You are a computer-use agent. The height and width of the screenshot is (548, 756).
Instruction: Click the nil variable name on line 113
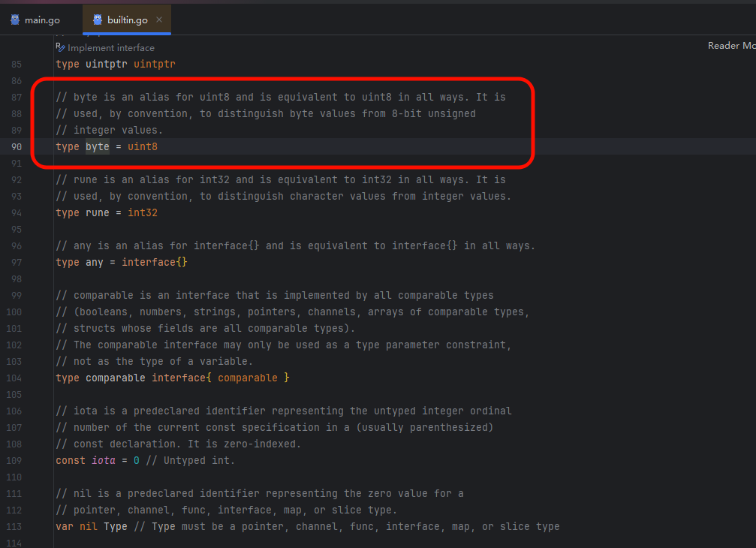89,526
